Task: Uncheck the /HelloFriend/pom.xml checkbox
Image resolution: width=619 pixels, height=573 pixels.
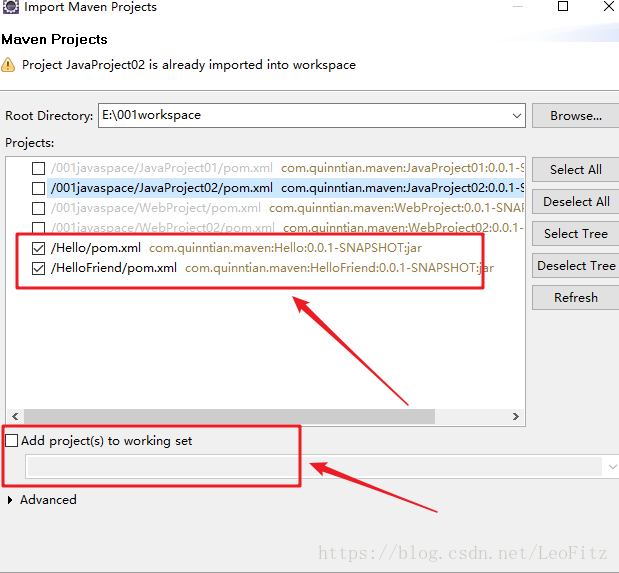Action: click(x=38, y=268)
